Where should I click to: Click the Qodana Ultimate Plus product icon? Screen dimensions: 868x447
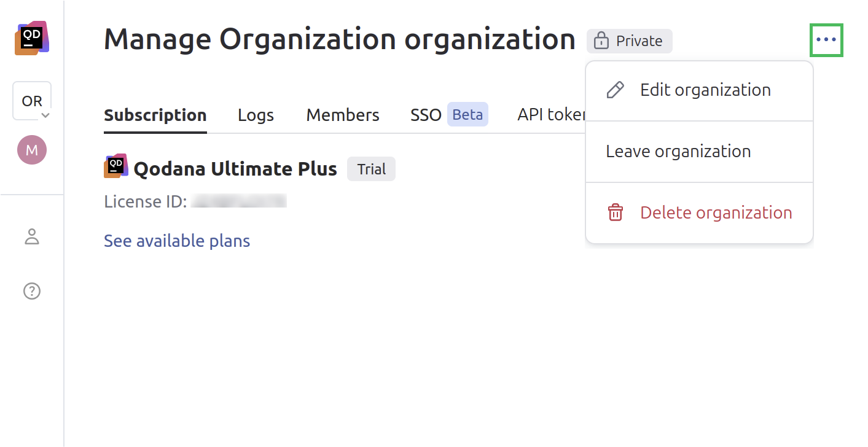[115, 166]
